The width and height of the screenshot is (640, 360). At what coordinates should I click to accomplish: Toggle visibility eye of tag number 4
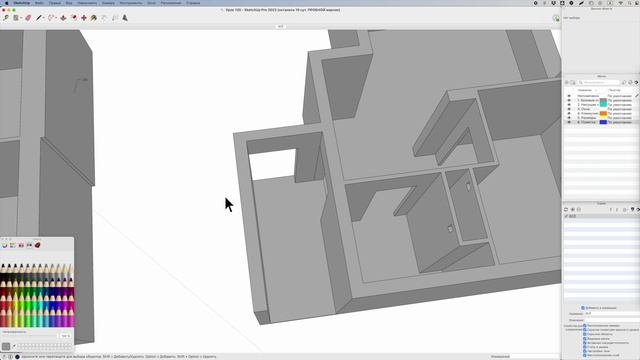point(569,113)
